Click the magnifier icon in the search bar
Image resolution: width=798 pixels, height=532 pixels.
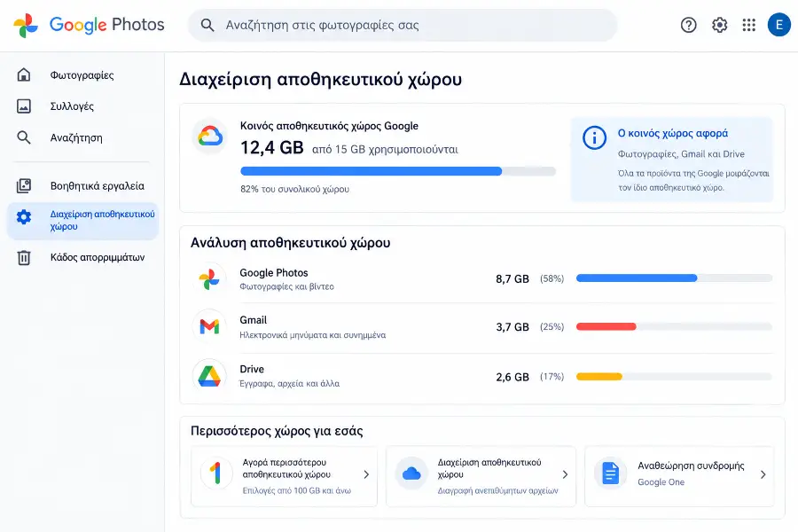click(207, 25)
